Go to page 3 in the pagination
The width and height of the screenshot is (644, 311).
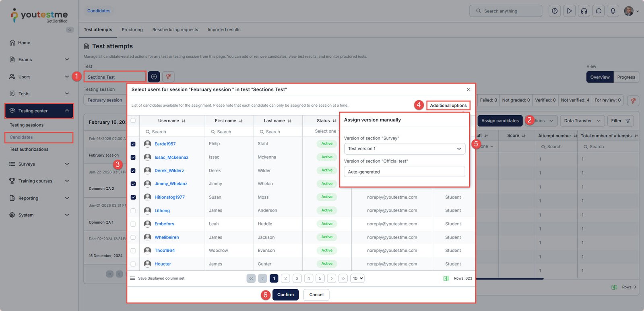297,278
